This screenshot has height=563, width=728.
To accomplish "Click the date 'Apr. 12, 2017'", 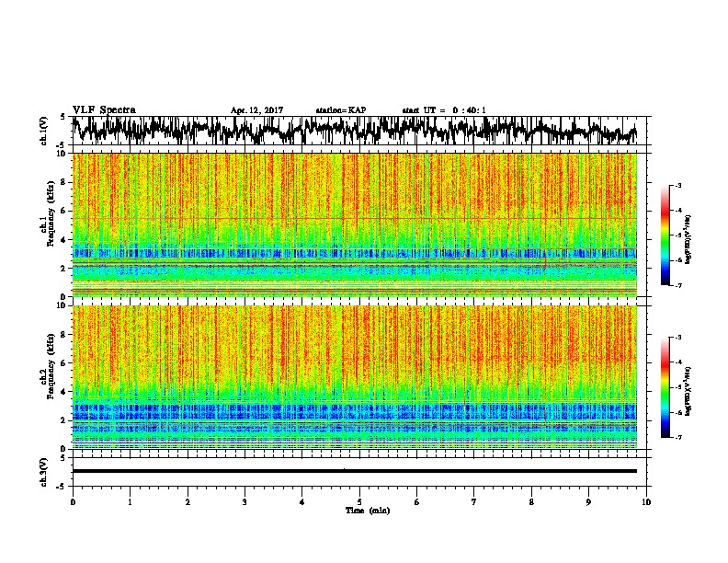I will 256,110.
